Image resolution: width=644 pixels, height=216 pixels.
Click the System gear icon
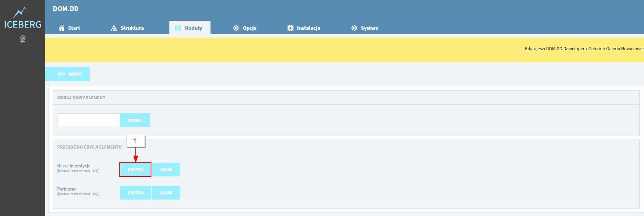tap(354, 28)
